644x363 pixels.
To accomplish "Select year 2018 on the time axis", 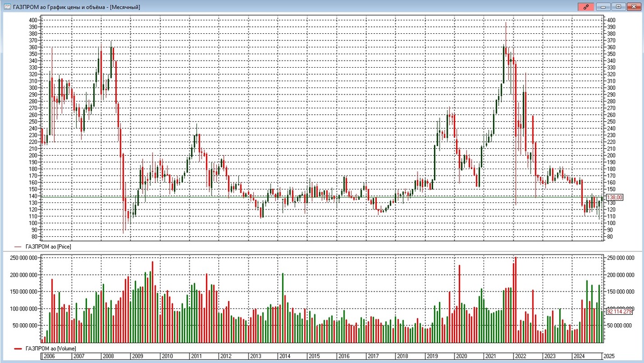I will 402,356.
